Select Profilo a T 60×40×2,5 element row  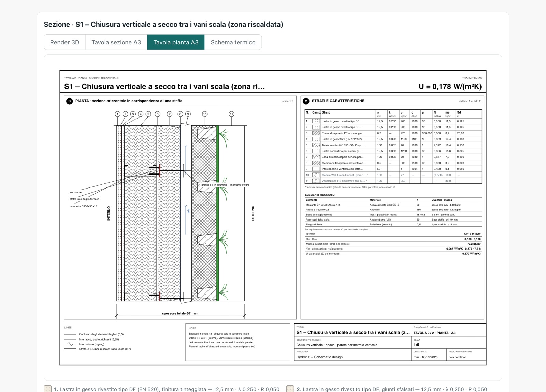(393, 210)
